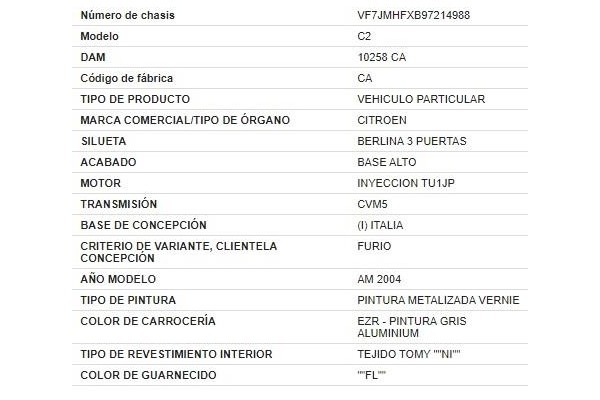Select the AM 2004 model year
600x400 pixels.
(x=379, y=279)
